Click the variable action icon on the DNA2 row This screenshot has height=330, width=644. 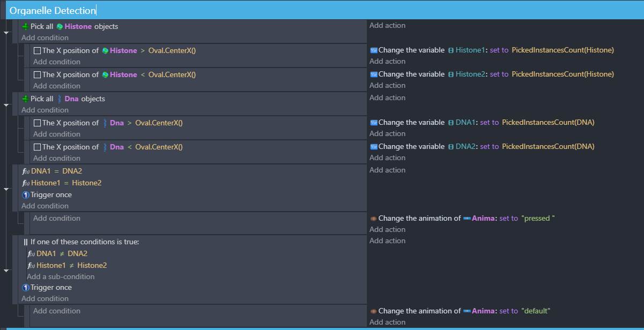(x=374, y=146)
